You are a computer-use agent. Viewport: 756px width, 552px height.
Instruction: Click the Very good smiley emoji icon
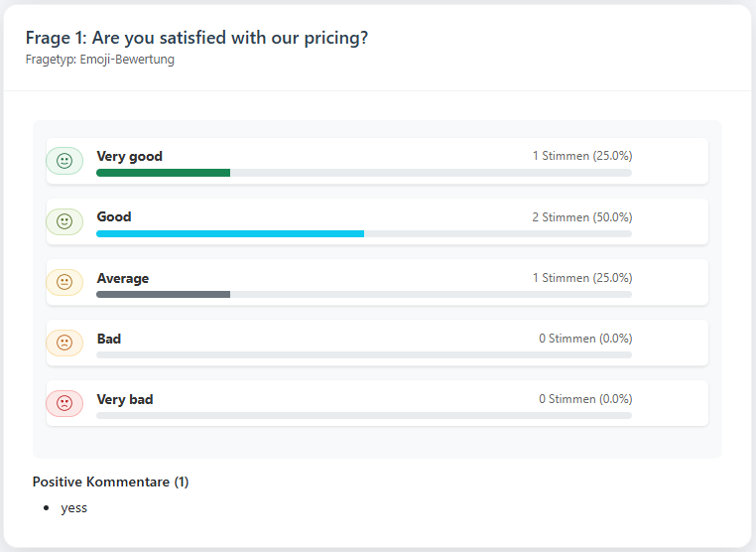tap(64, 161)
